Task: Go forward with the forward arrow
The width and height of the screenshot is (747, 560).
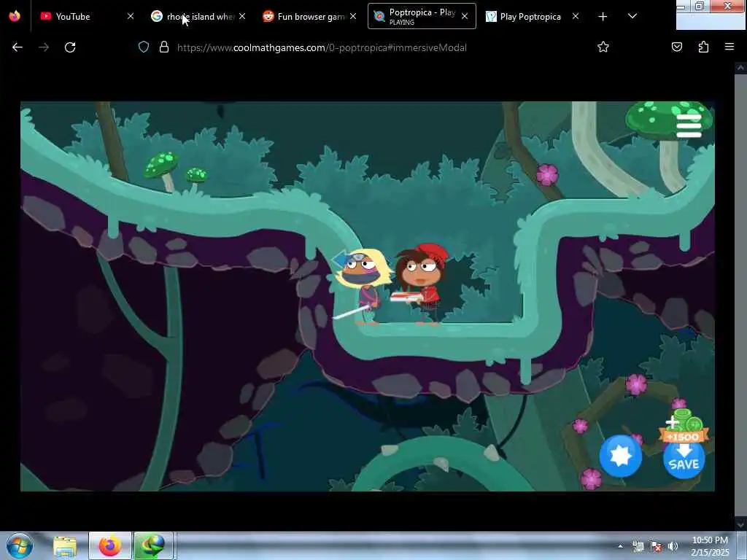Action: (44, 47)
